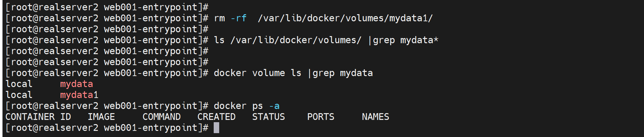The width and height of the screenshot is (644, 137).
Task: Click the word volume in docker volume ls
Action: click(x=268, y=73)
